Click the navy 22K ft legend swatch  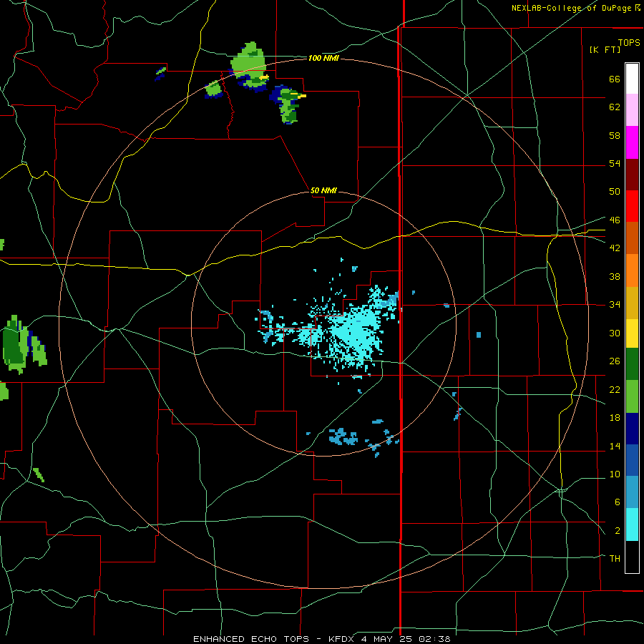click(x=632, y=429)
